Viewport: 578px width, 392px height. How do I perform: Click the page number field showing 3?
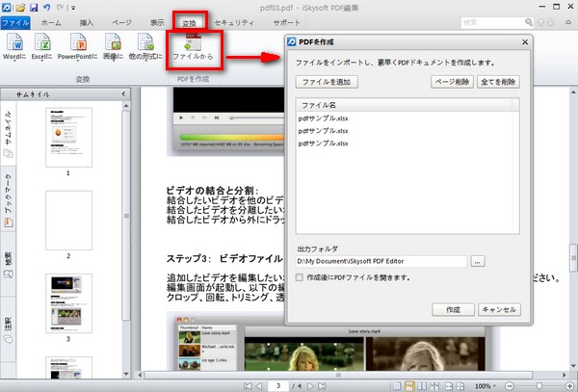(278, 385)
